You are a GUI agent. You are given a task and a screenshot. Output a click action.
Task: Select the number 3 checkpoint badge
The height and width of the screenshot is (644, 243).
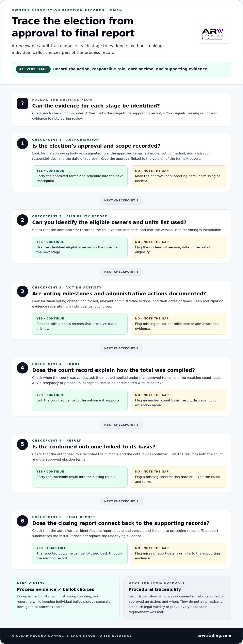coord(22,291)
